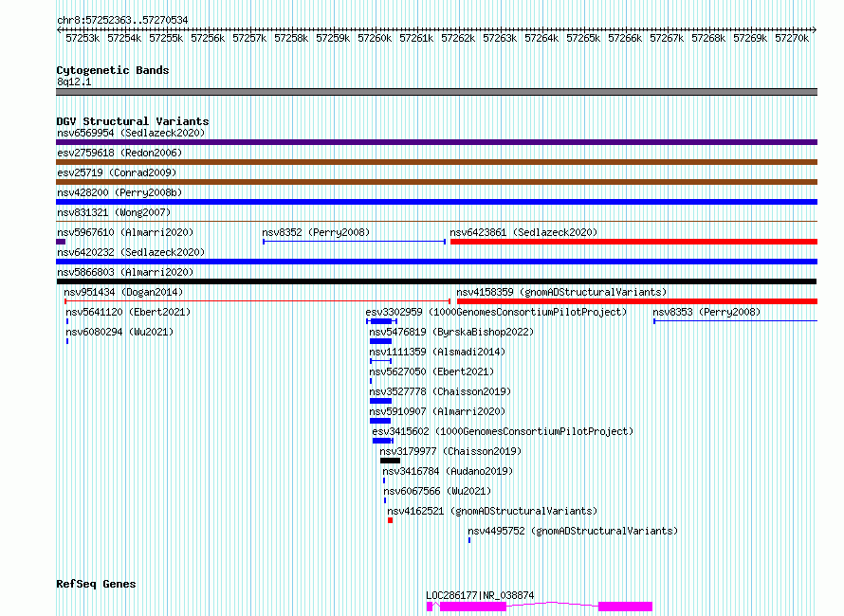The width and height of the screenshot is (844, 616).
Task: Select the blue nsv428200 variant bar
Action: pos(436,202)
